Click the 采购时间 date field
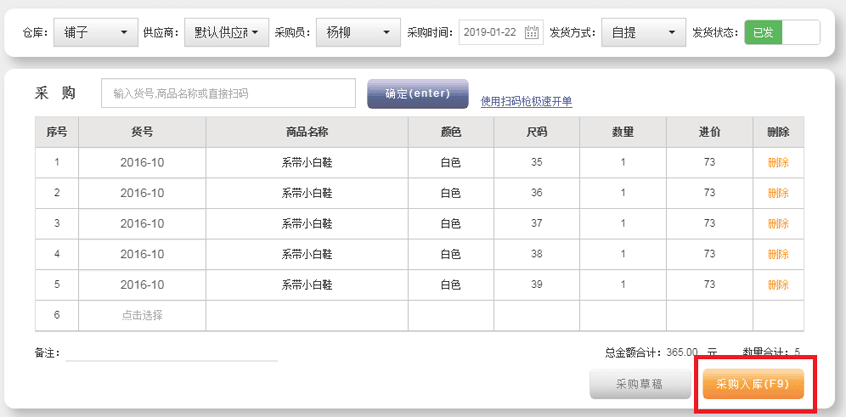 click(x=490, y=33)
